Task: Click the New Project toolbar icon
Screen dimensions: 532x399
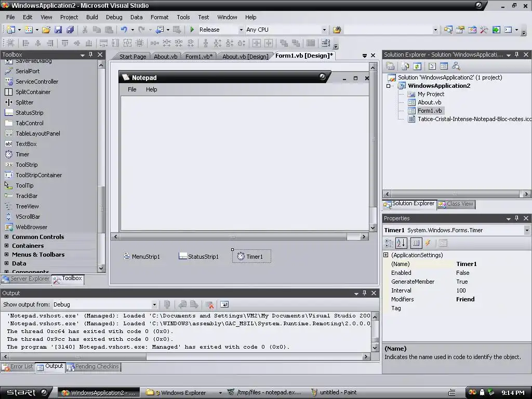Action: point(10,30)
